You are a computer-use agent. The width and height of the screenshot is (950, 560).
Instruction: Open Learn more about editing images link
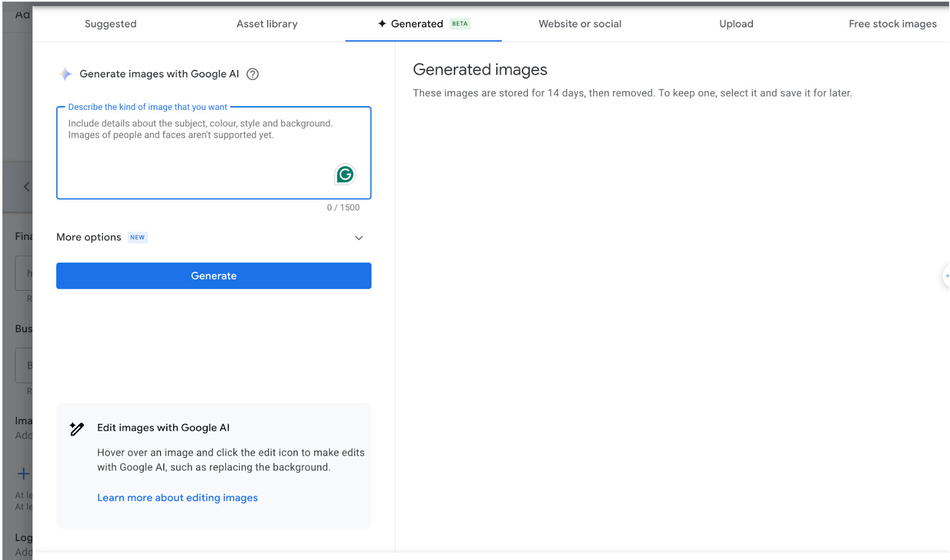pyautogui.click(x=178, y=498)
